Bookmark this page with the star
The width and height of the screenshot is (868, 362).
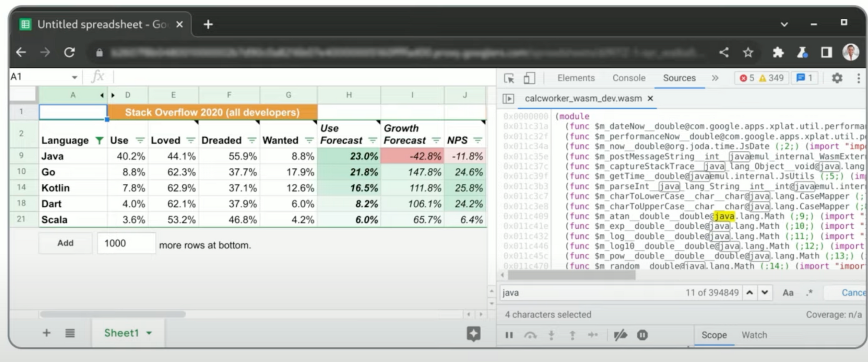click(x=748, y=53)
